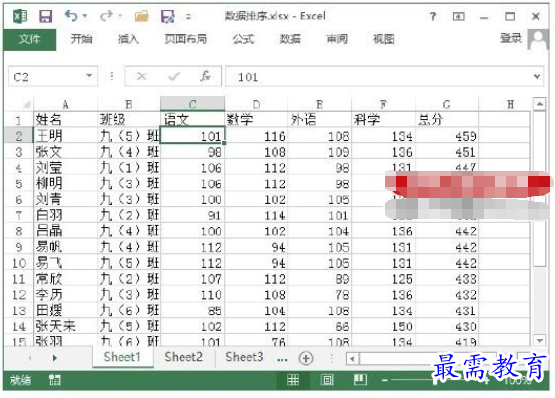Viewport: 555px width, 398px height.
Task: Undo the last action
Action: point(71,16)
